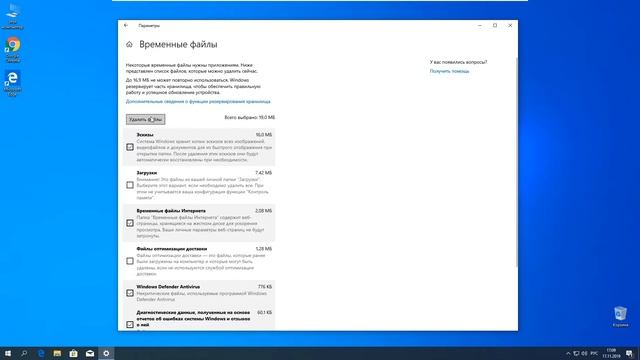
Task: Click 'У вас появились вопросы?' text
Action: click(x=458, y=62)
